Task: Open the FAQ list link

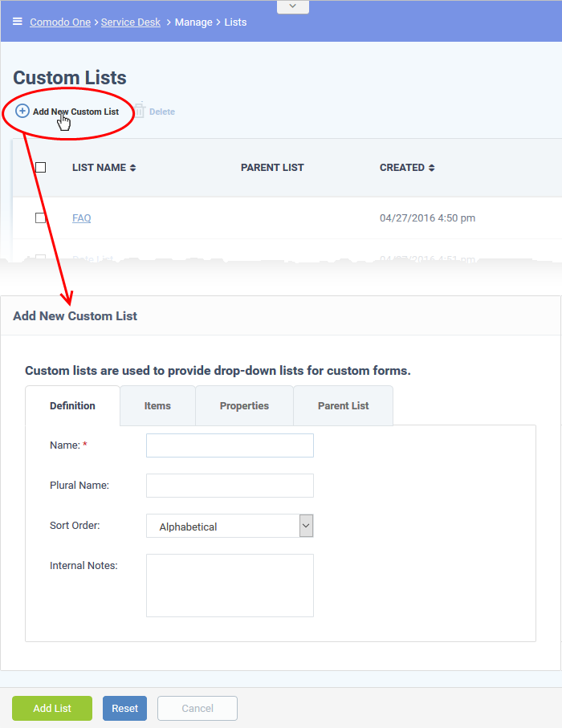Action: (x=82, y=218)
